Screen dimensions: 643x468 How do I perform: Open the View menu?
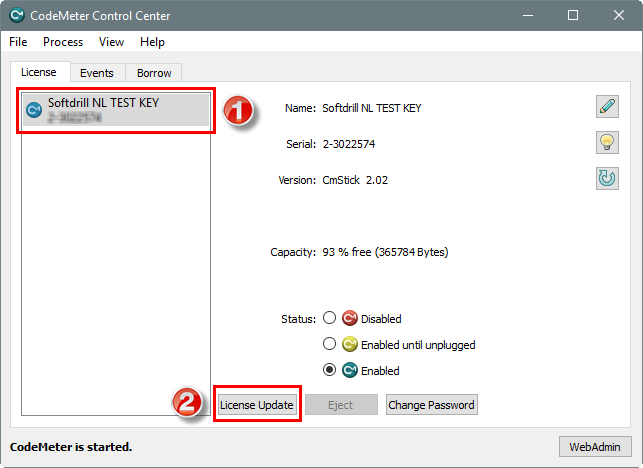111,42
